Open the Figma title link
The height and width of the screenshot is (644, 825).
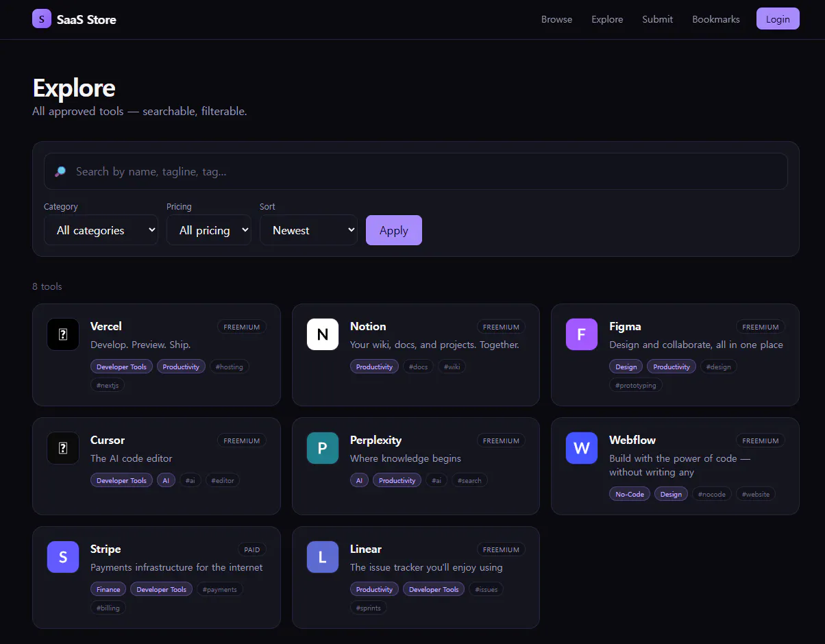tap(625, 326)
